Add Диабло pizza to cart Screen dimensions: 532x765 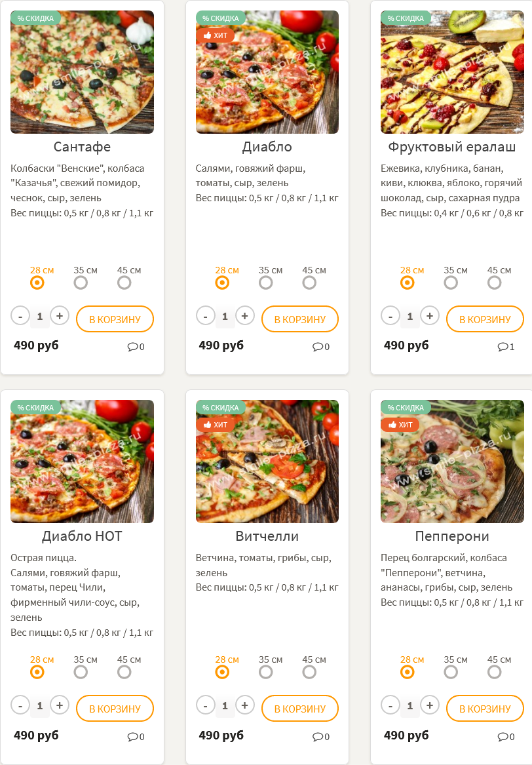pos(299,319)
